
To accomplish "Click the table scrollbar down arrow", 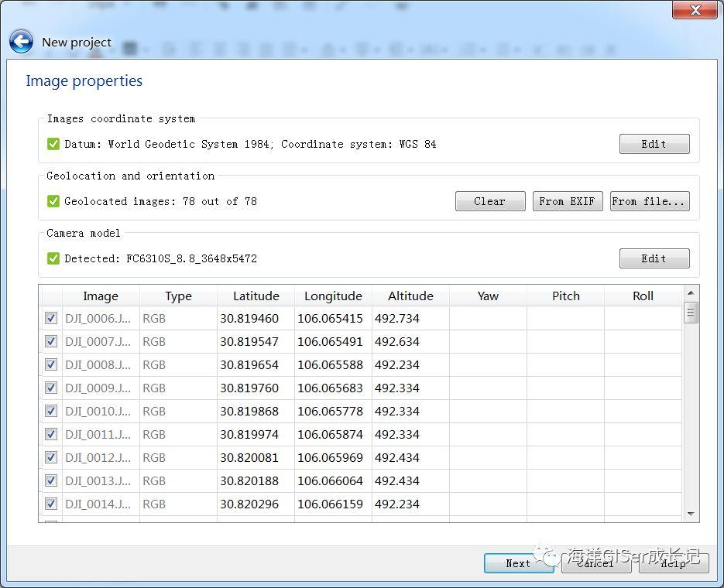I will [x=691, y=514].
